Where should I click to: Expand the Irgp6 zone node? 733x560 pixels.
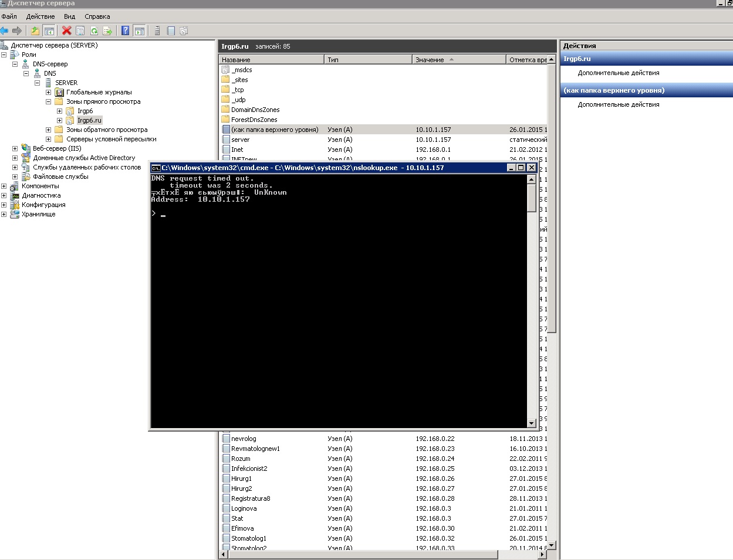[59, 111]
